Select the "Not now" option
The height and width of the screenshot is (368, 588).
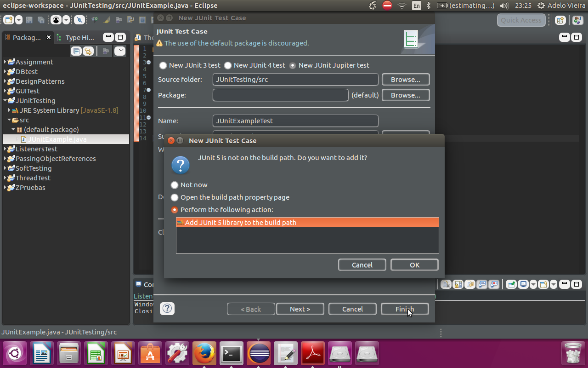coord(175,185)
